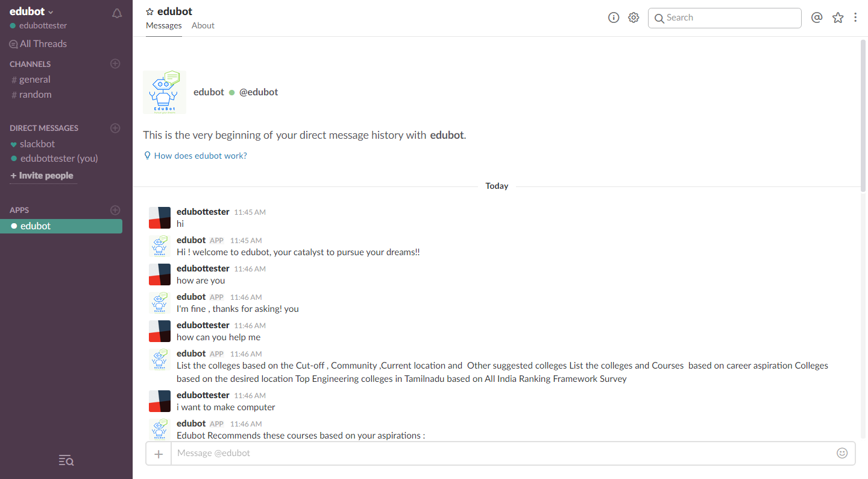The height and width of the screenshot is (479, 868).
Task: Click the notifications bell icon
Action: point(117,13)
